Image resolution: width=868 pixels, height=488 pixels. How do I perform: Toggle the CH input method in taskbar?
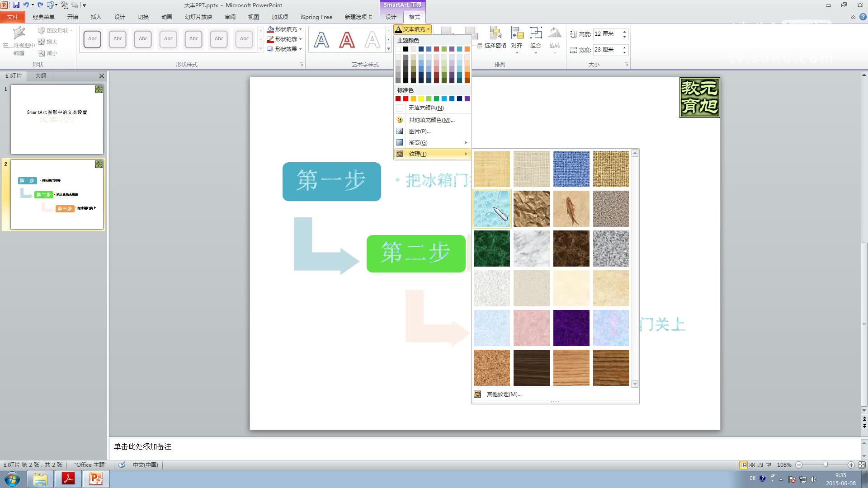[753, 478]
